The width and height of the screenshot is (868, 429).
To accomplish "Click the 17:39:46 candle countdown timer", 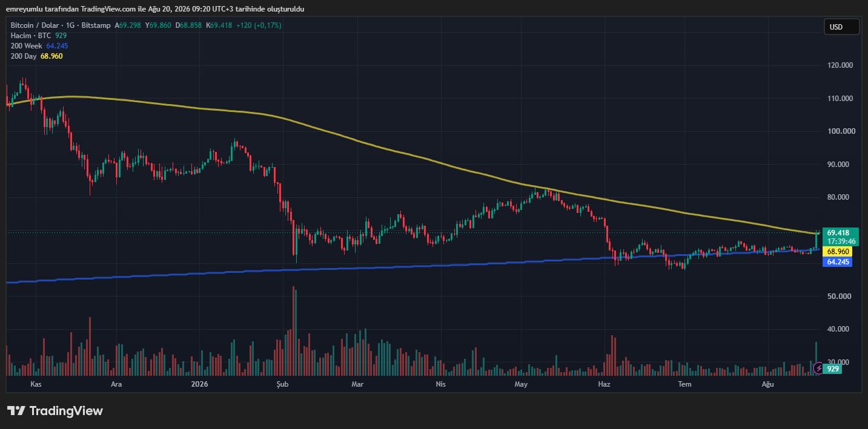I will 841,241.
